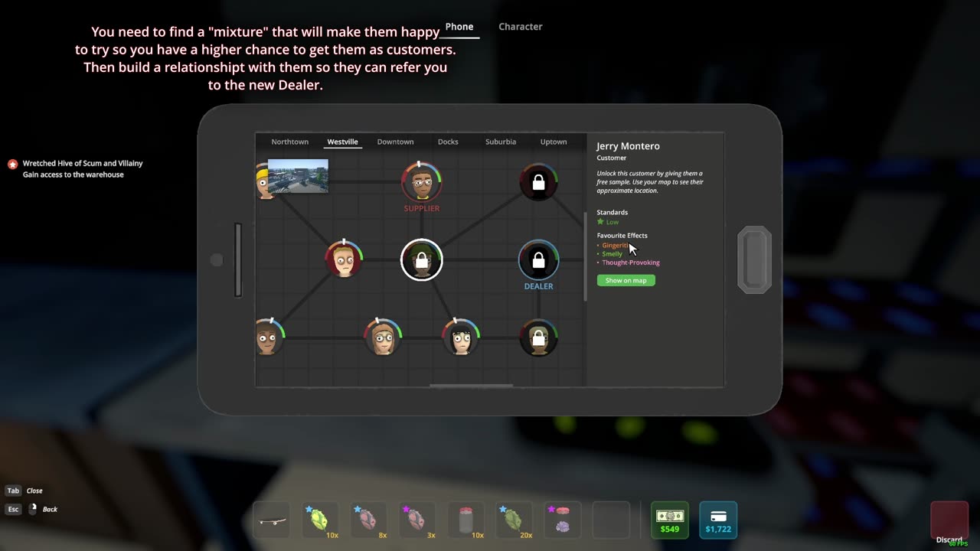Click the customer info panel scrollbar
This screenshot has height=551, width=980.
coord(586,256)
